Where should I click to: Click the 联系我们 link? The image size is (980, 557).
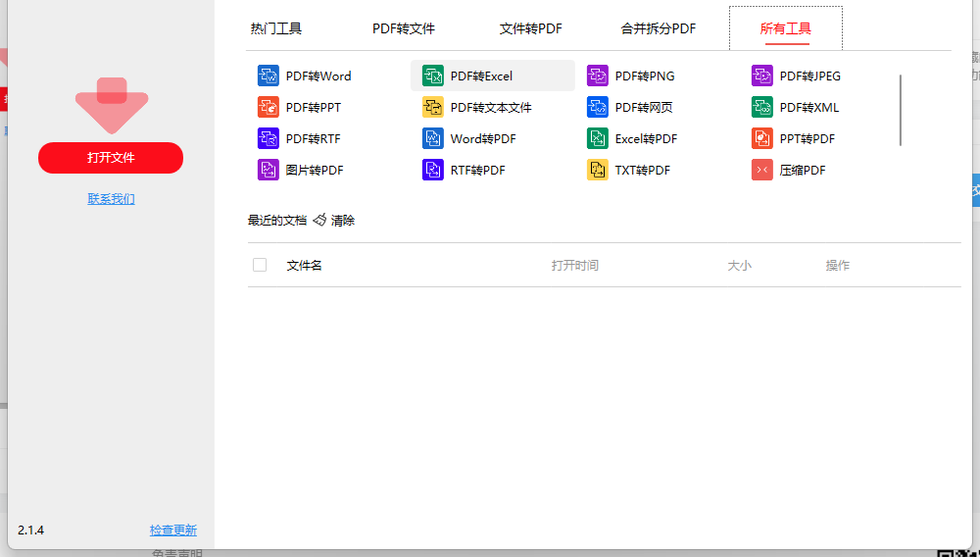pos(111,198)
